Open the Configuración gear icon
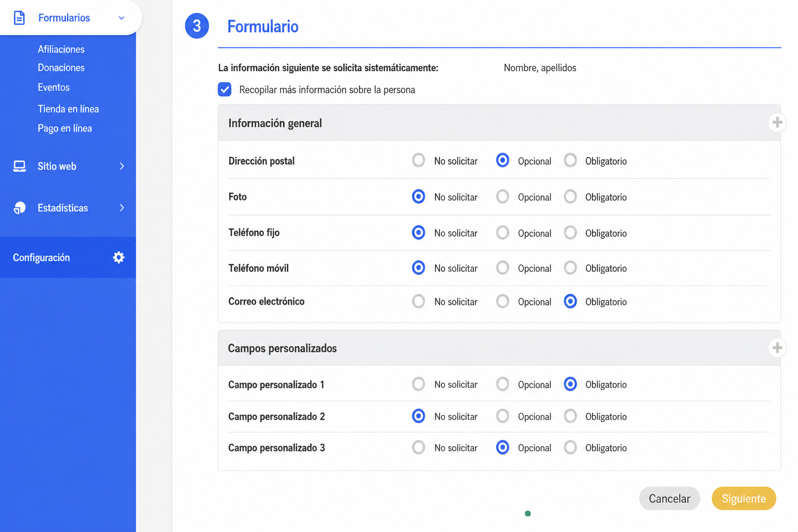This screenshot has height=532, width=798. point(118,257)
